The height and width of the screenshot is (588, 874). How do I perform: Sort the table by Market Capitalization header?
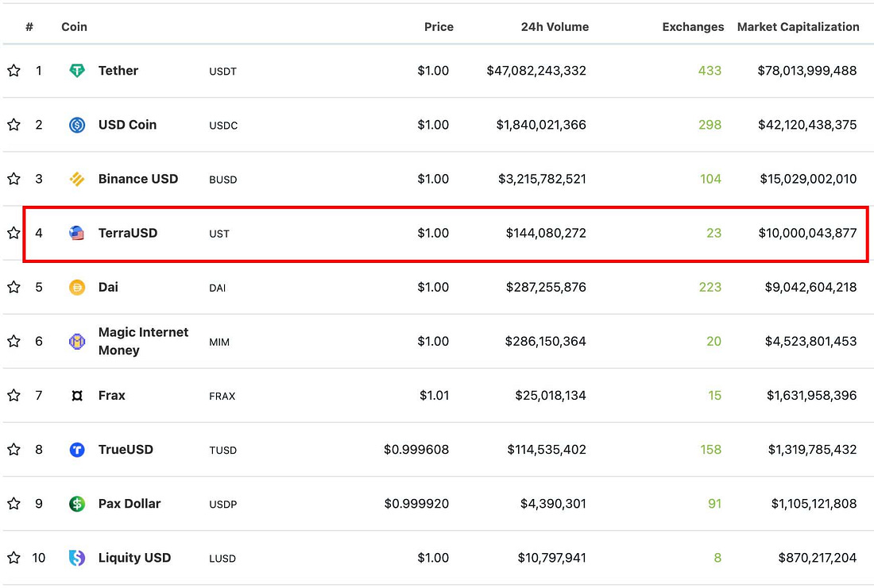pos(798,27)
